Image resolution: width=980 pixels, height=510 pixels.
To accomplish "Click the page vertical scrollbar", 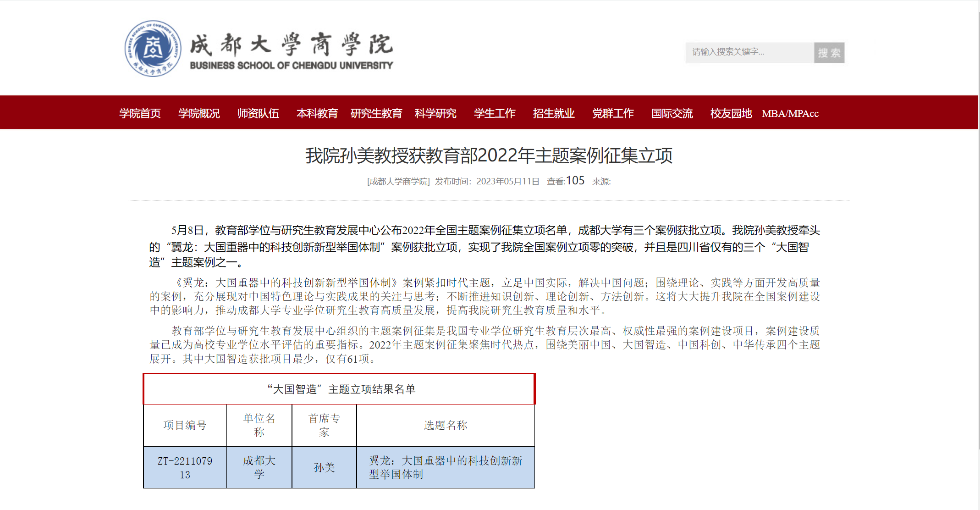I will (979, 229).
